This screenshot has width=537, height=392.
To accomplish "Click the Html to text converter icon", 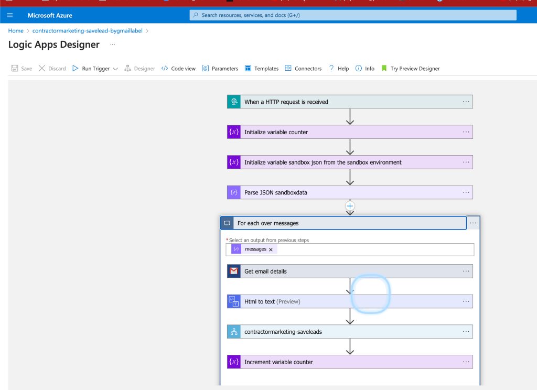I will tap(234, 301).
